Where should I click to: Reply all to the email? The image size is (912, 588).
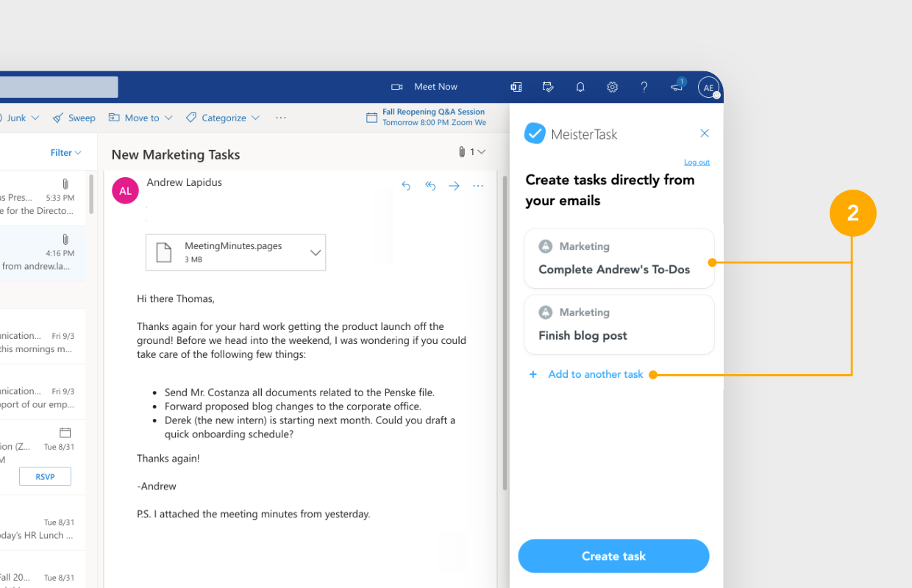pyautogui.click(x=430, y=186)
